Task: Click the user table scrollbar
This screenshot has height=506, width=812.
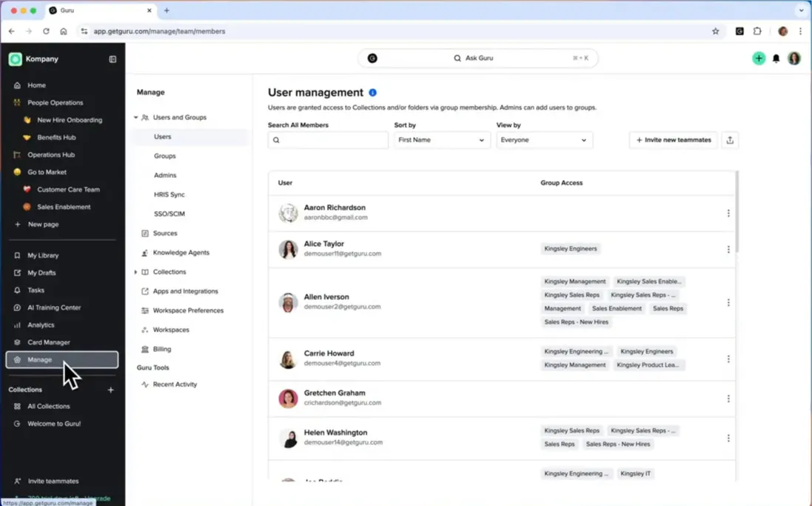Action: tap(737, 213)
